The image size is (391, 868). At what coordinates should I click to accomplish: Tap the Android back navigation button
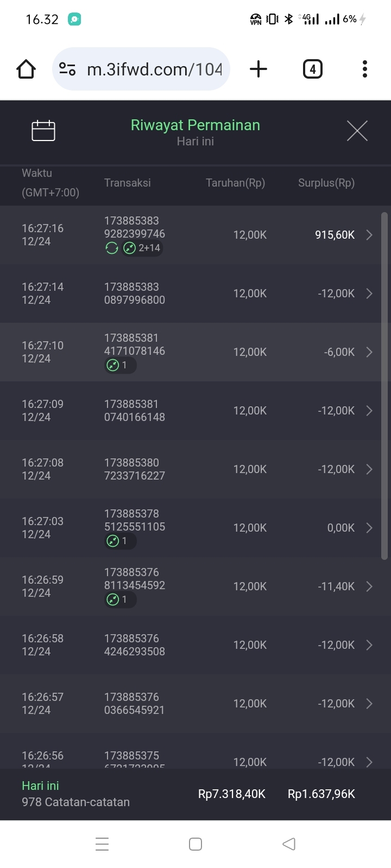point(289,844)
